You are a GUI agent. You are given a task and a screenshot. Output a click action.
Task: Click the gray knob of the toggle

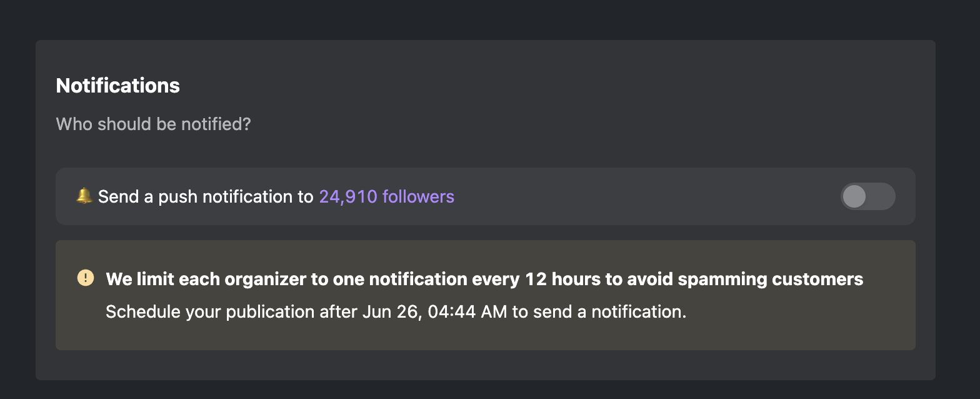click(x=854, y=196)
